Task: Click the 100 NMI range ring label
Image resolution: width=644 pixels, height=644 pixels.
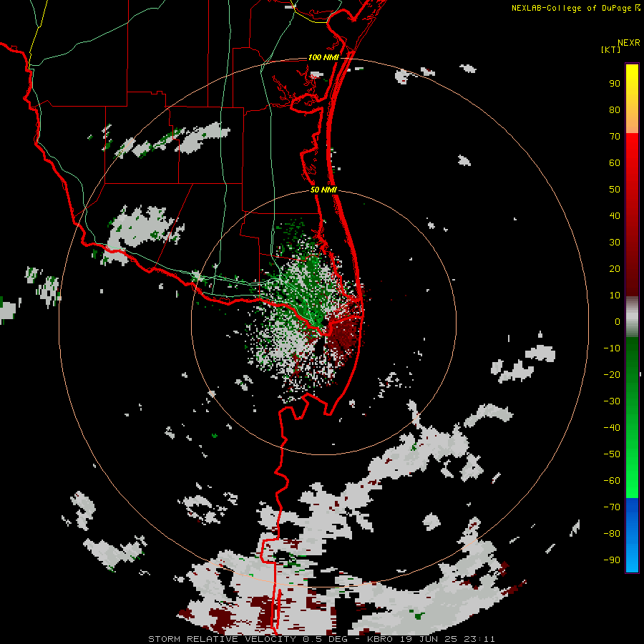Action: tap(323, 57)
